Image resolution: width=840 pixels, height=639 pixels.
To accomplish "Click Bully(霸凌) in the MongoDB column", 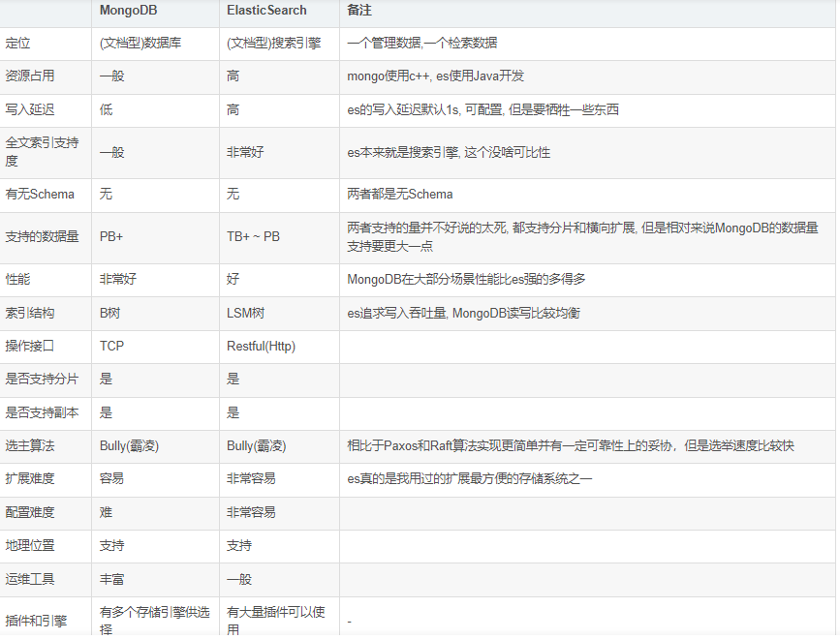I will 129,445.
